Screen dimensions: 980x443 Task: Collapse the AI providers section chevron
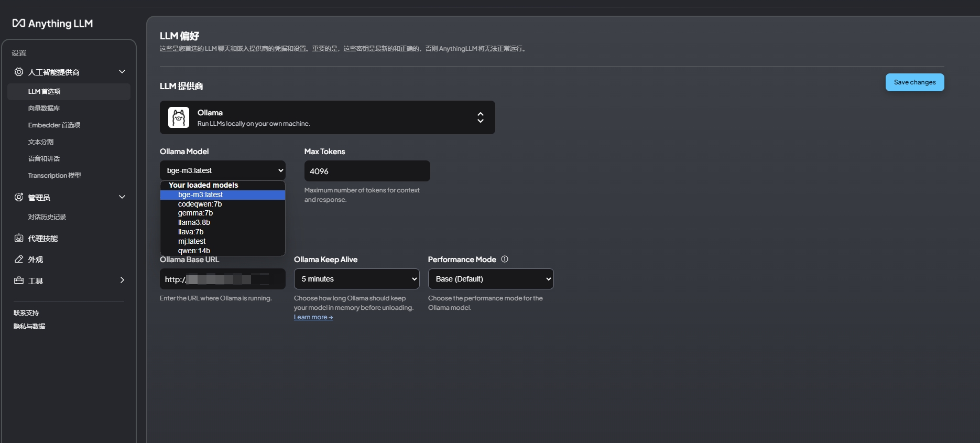coord(122,72)
